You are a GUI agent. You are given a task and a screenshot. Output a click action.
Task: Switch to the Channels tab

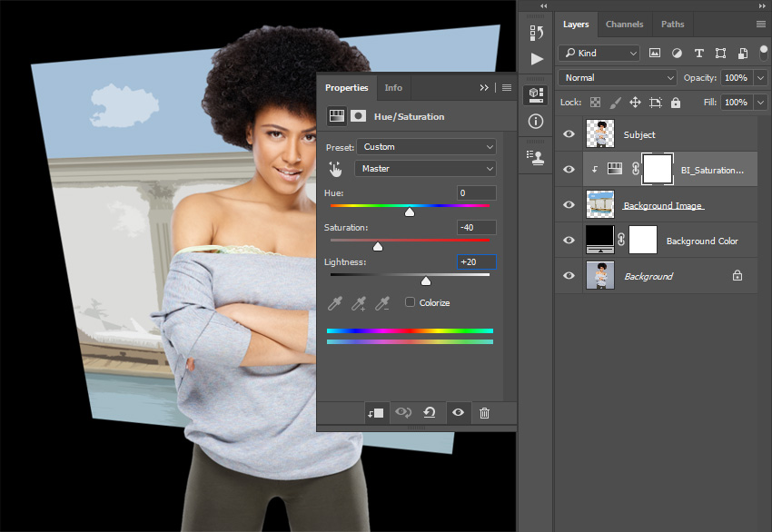624,25
